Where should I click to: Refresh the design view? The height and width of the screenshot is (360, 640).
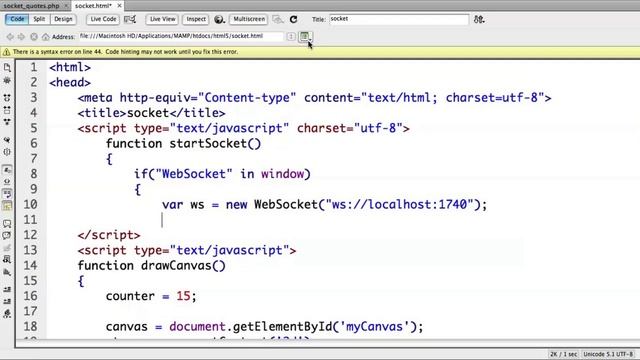(293, 19)
